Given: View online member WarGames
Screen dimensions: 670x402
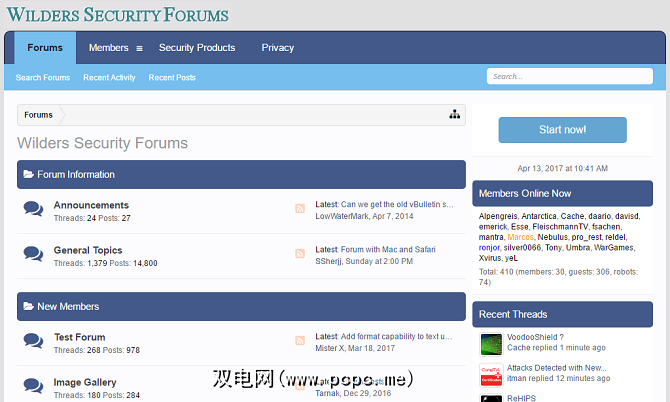Looking at the screenshot, I should [x=614, y=248].
